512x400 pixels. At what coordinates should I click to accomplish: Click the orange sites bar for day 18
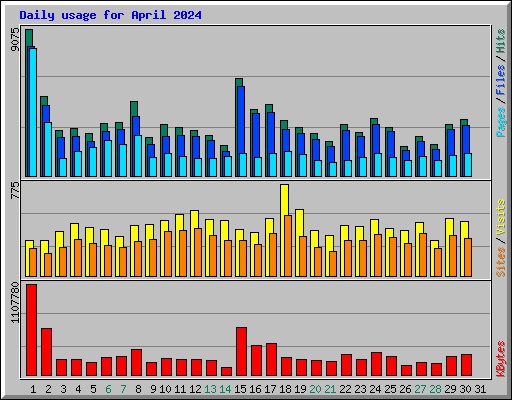pos(288,246)
